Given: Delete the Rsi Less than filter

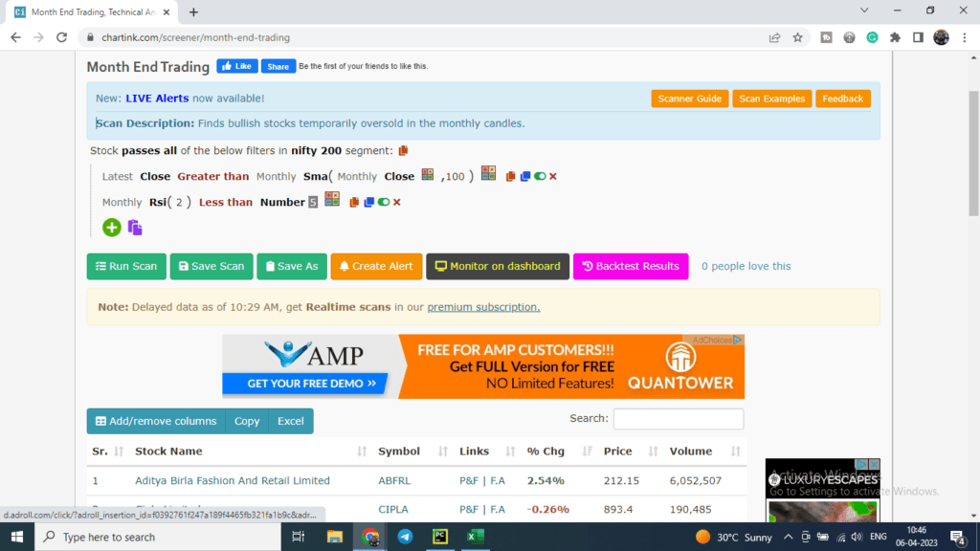Looking at the screenshot, I should pos(397,203).
